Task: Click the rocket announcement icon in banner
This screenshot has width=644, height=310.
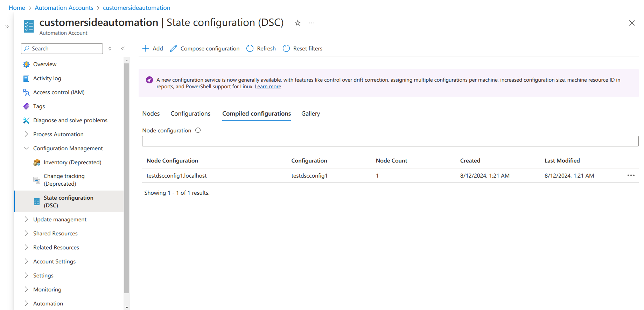Action: point(149,80)
